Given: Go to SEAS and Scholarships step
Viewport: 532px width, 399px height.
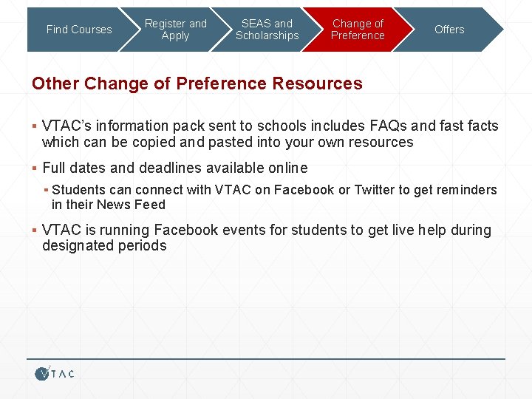Looking at the screenshot, I should (x=267, y=30).
